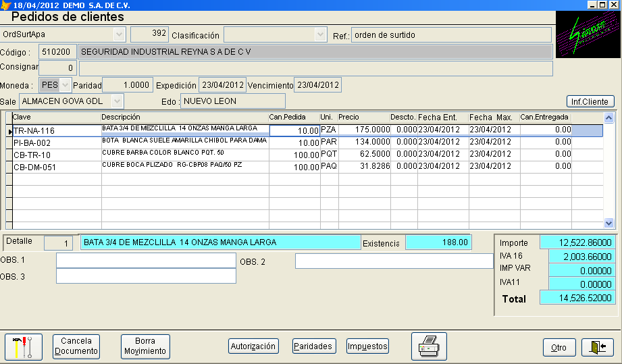Click the Total value 14,526.52000
The width and height of the screenshot is (622, 364).
point(577,298)
